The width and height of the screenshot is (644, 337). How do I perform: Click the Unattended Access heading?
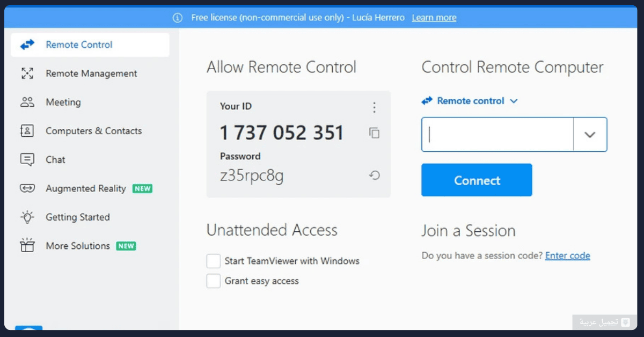[272, 230]
